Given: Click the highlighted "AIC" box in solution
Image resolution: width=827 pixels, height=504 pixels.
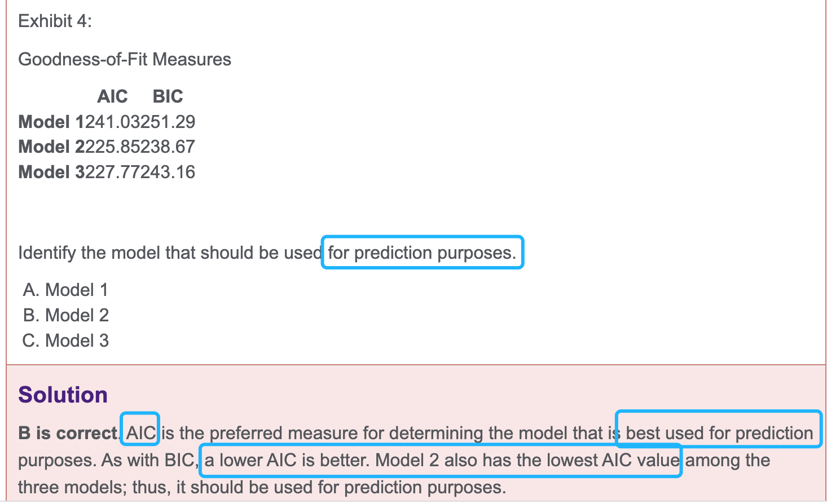Looking at the screenshot, I should click(x=140, y=433).
